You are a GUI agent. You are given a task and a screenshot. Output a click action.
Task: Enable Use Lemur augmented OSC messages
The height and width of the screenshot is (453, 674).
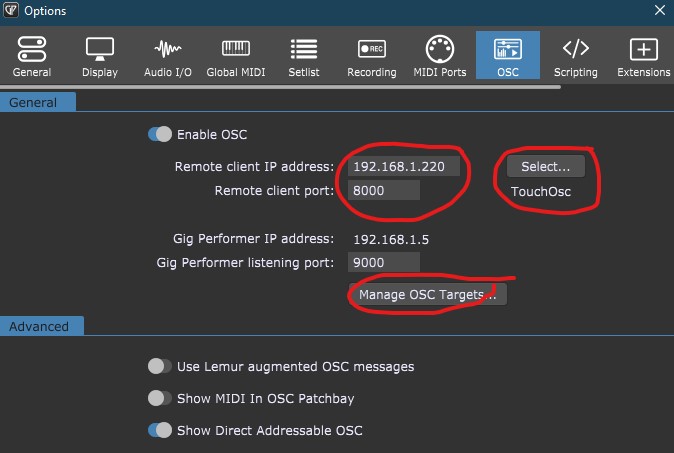[x=160, y=366]
